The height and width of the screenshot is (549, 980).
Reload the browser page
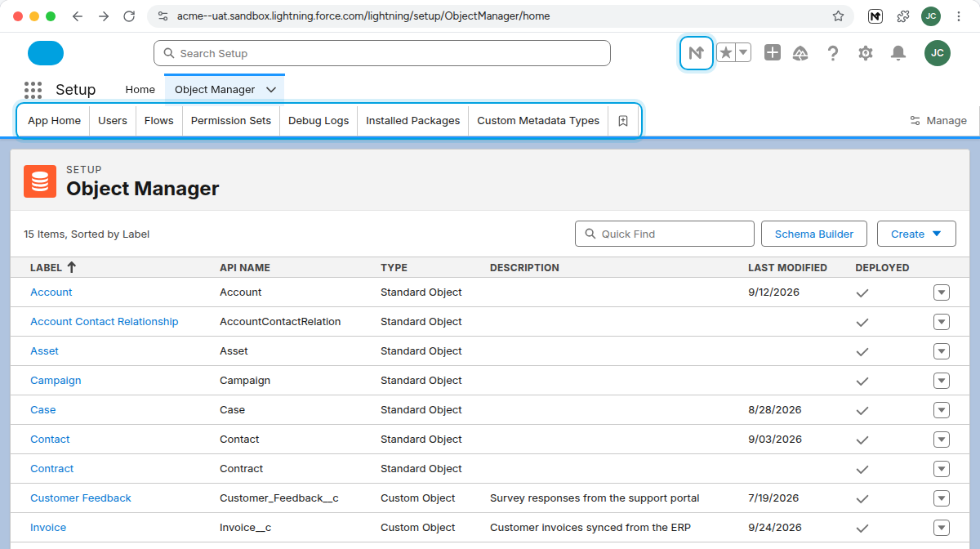pos(129,16)
